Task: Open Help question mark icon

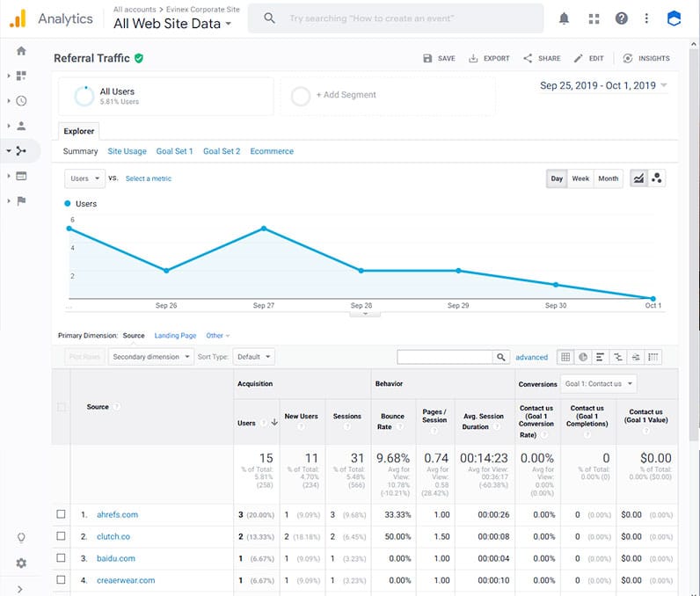Action: pos(622,18)
